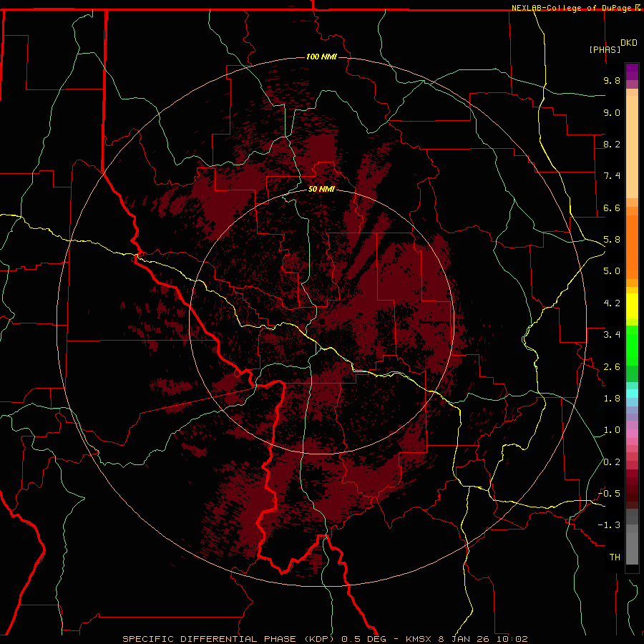644x644 pixels.
Task: Select the 7.4 value on the color scale
Action: point(612,176)
